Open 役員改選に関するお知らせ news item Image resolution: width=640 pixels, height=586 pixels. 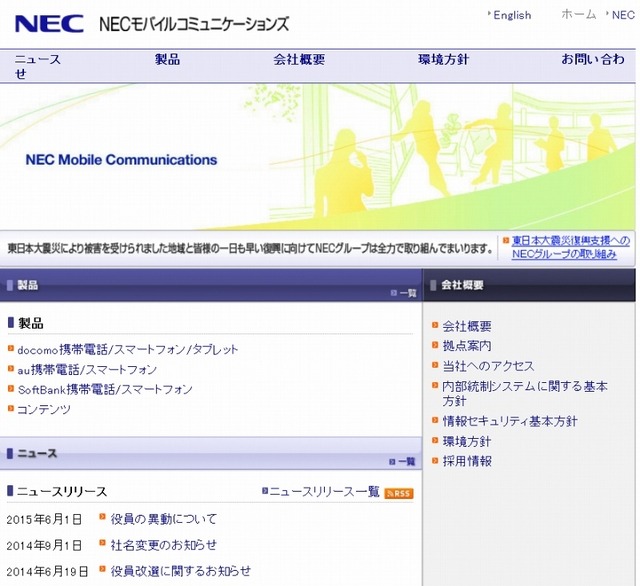(180, 571)
